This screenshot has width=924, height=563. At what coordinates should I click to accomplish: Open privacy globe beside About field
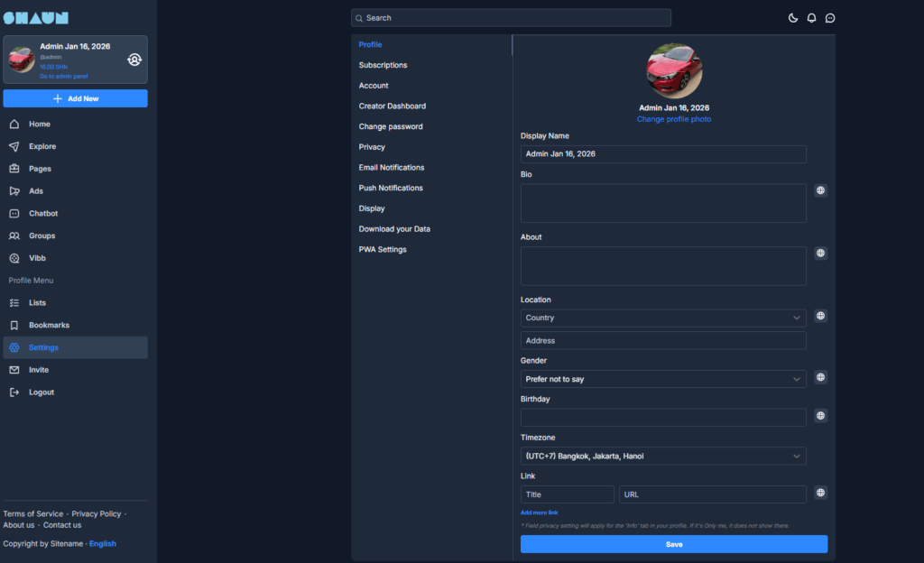click(x=820, y=254)
